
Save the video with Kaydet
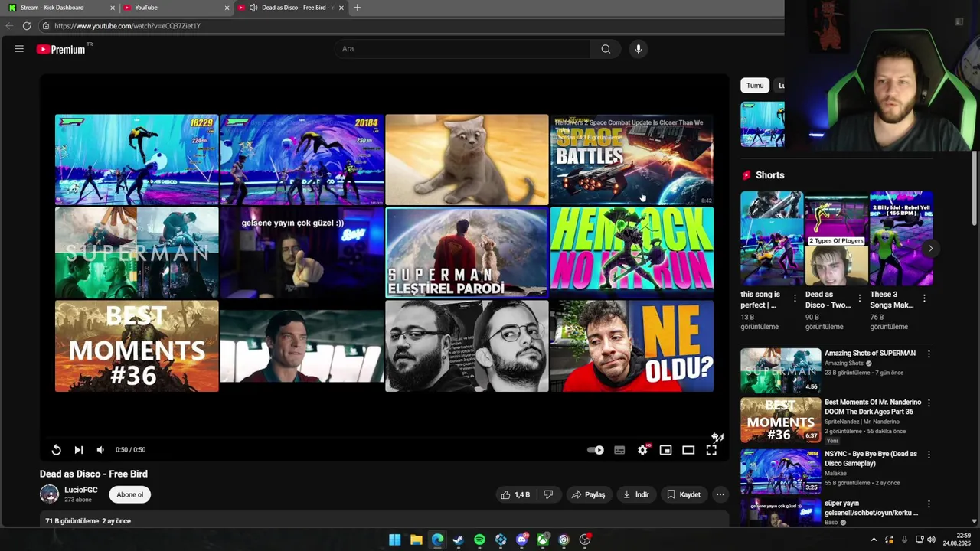[684, 494]
